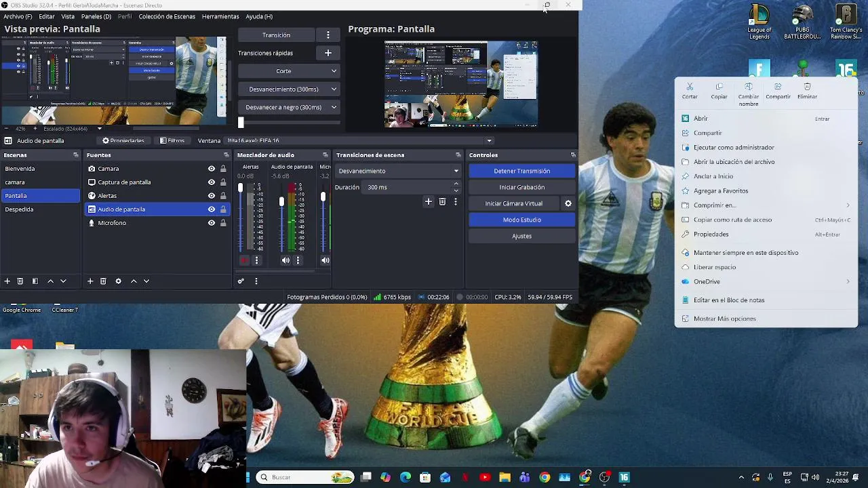This screenshot has height=488, width=868.
Task: Click Detener Transmisión button
Action: (522, 171)
